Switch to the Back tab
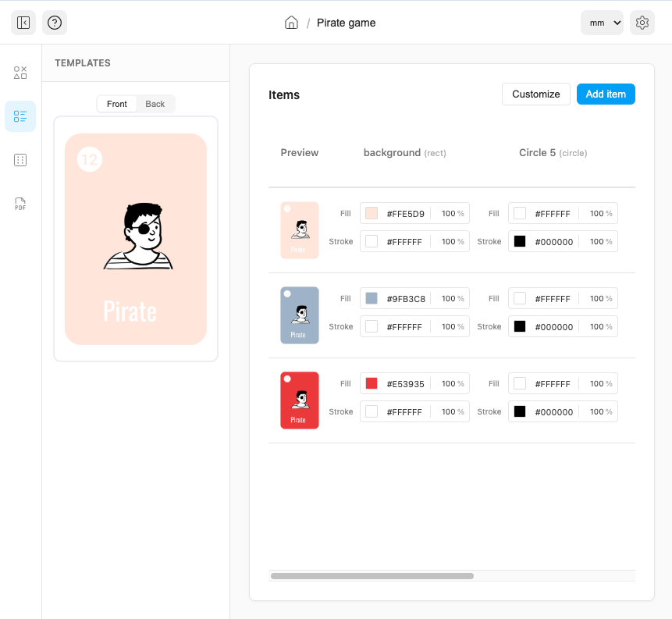The image size is (672, 619). click(155, 104)
